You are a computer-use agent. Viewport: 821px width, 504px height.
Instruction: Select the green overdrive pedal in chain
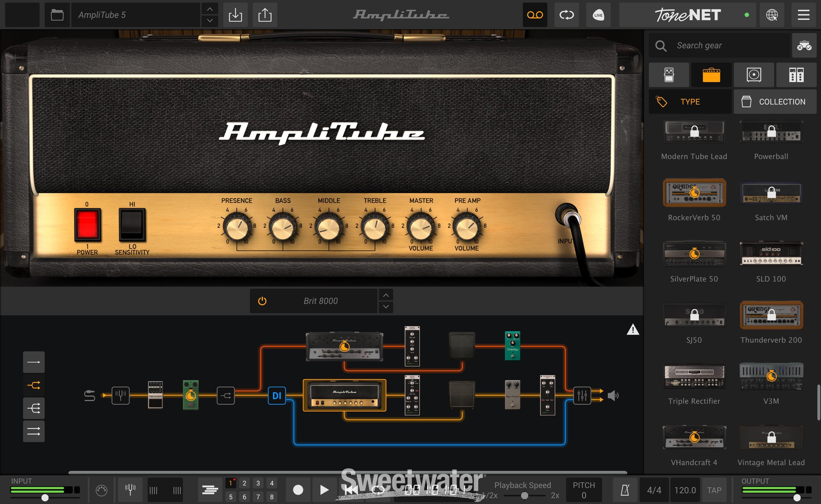[x=191, y=395]
